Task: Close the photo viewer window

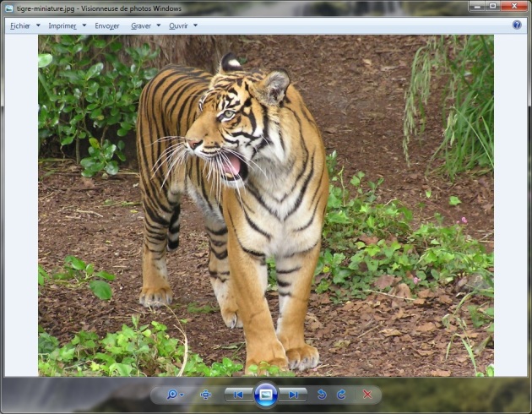Action: click(514, 6)
